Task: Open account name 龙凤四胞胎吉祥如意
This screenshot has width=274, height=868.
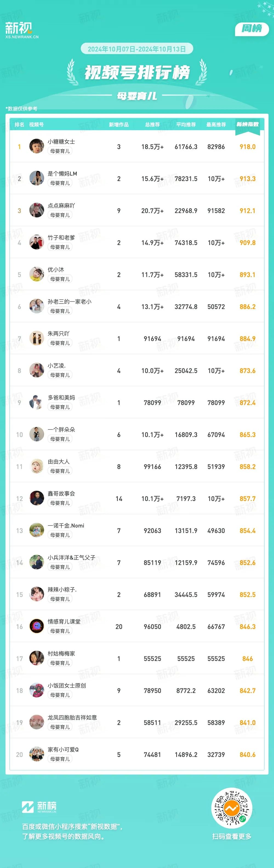Action: click(72, 718)
